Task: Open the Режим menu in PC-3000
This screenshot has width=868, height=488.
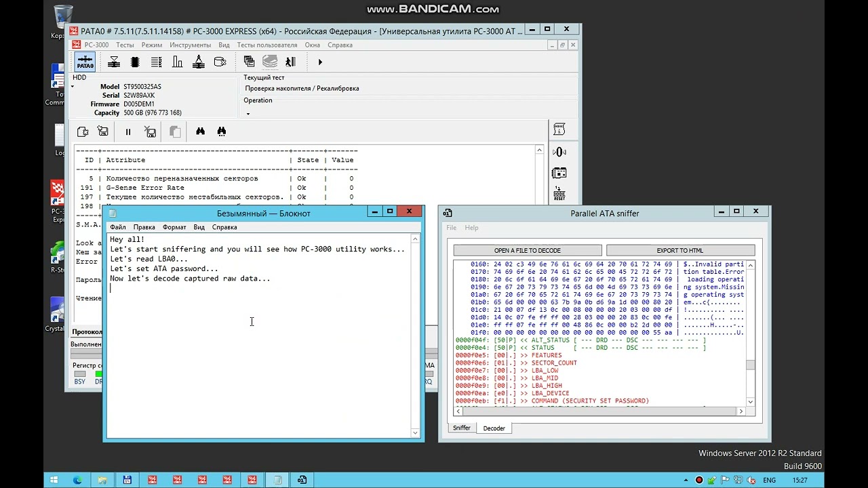Action: [152, 45]
